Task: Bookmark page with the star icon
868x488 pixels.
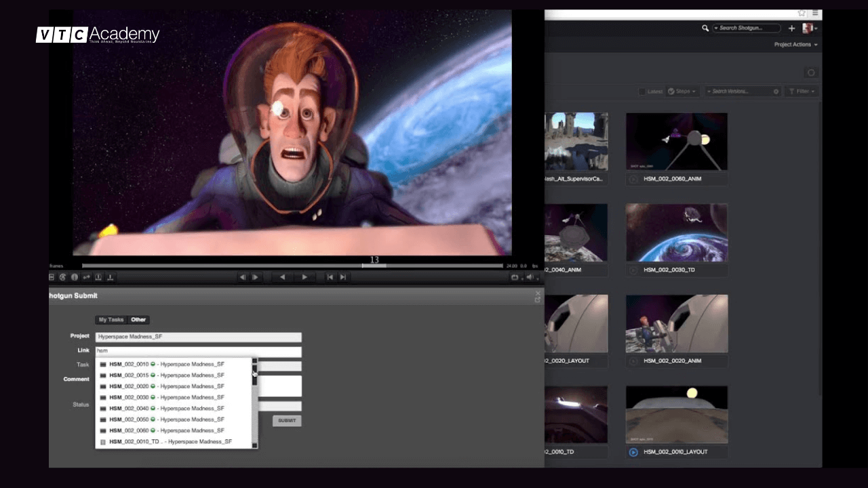Action: tap(802, 13)
